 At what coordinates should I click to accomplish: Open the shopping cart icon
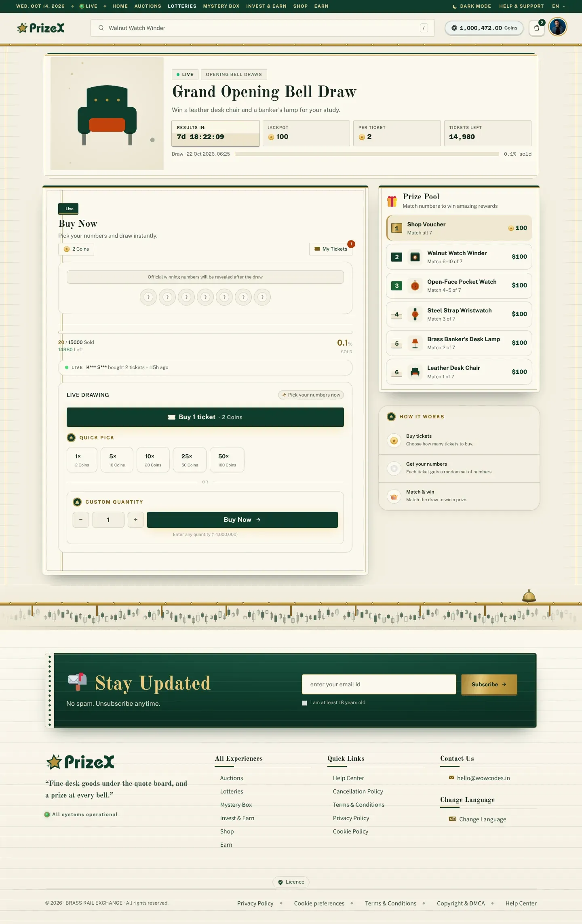pos(537,28)
